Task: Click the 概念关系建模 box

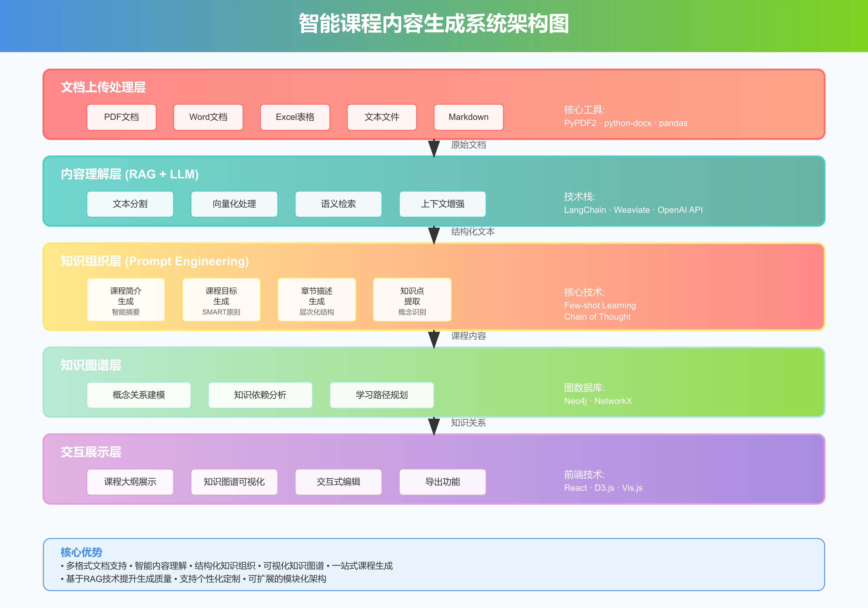Action: [139, 395]
